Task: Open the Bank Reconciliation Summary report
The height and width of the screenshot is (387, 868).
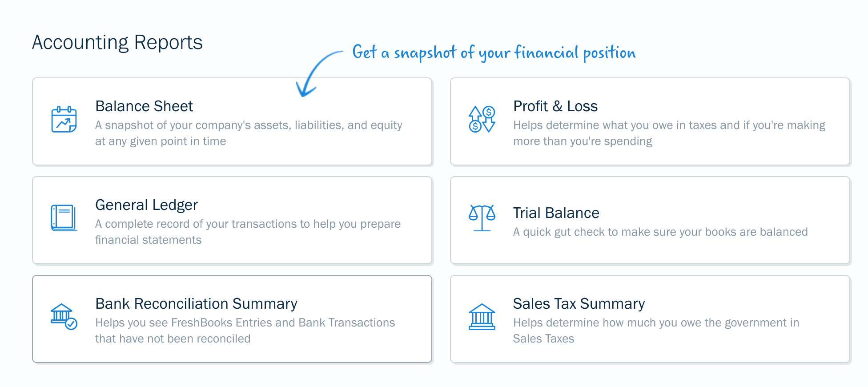Action: [232, 319]
